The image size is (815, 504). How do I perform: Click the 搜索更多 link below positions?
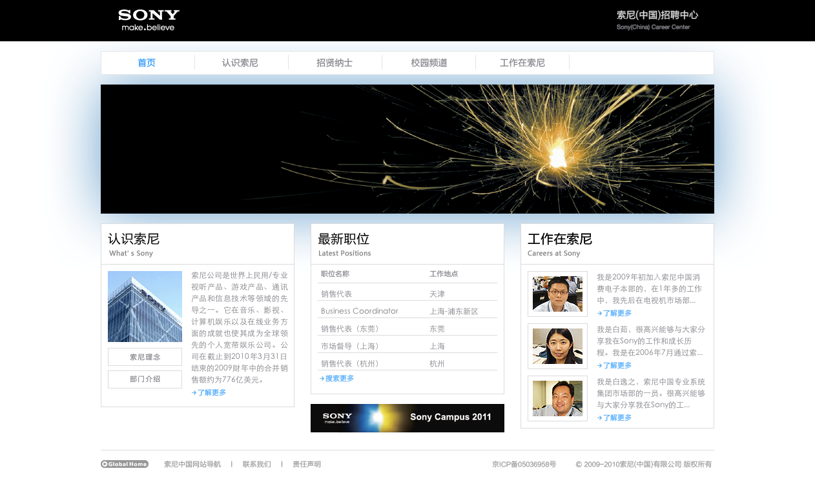[337, 379]
